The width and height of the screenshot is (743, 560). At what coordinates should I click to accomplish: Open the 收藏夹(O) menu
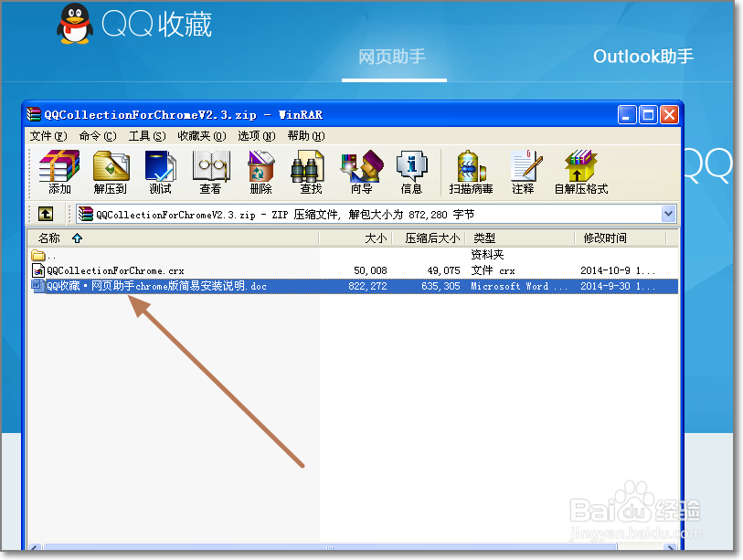point(202,136)
